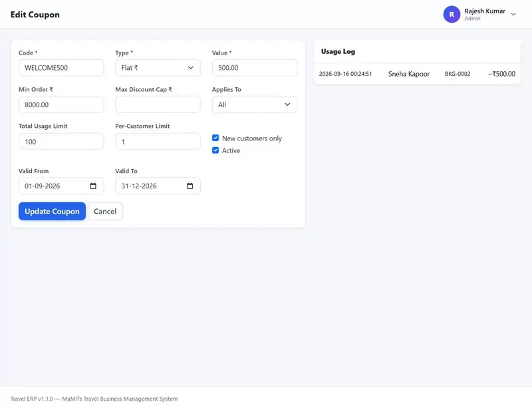Image resolution: width=532 pixels, height=410 pixels.
Task: Click the Update Coupon button
Action: click(x=52, y=211)
